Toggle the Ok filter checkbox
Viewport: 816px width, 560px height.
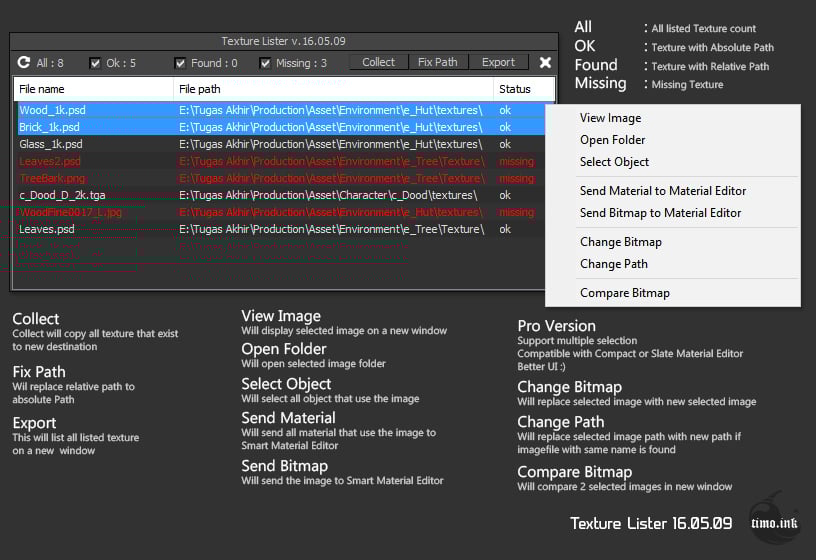point(95,63)
